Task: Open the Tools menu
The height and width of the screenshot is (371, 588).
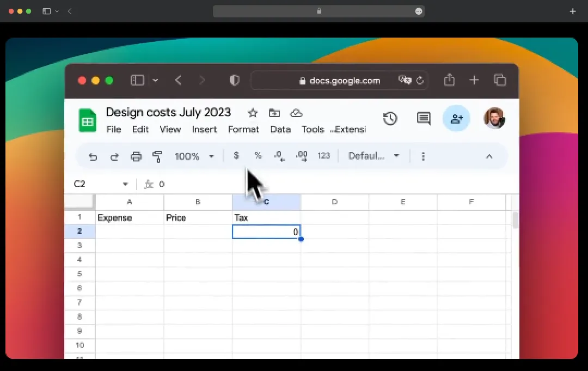Action: click(x=313, y=130)
